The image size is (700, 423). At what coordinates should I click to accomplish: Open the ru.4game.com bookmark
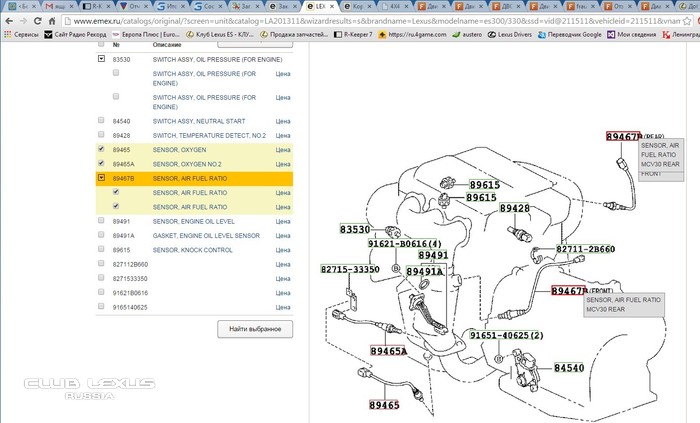point(412,34)
